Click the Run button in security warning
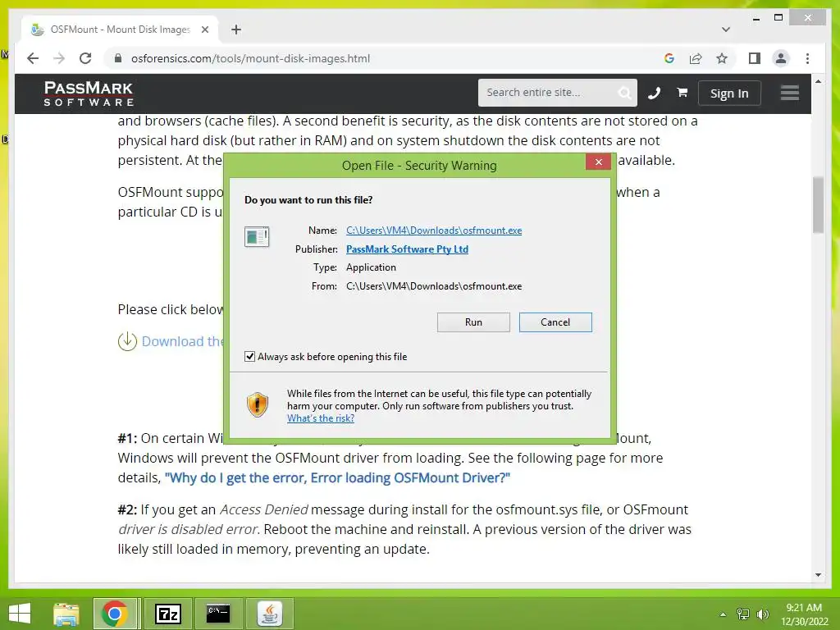This screenshot has height=630, width=840. coord(473,322)
